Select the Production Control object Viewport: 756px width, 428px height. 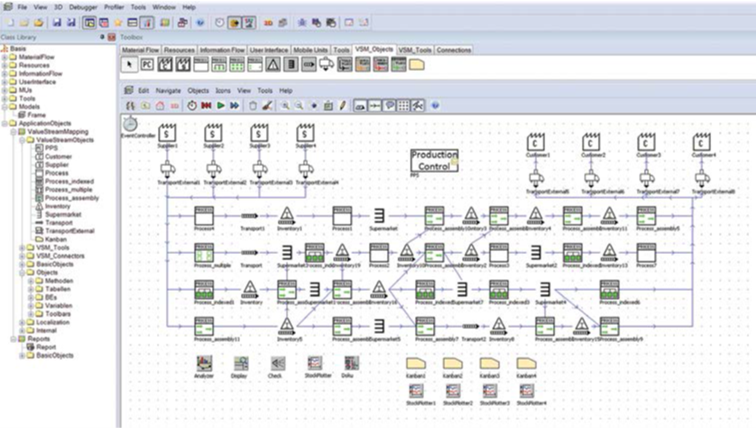[x=434, y=160]
